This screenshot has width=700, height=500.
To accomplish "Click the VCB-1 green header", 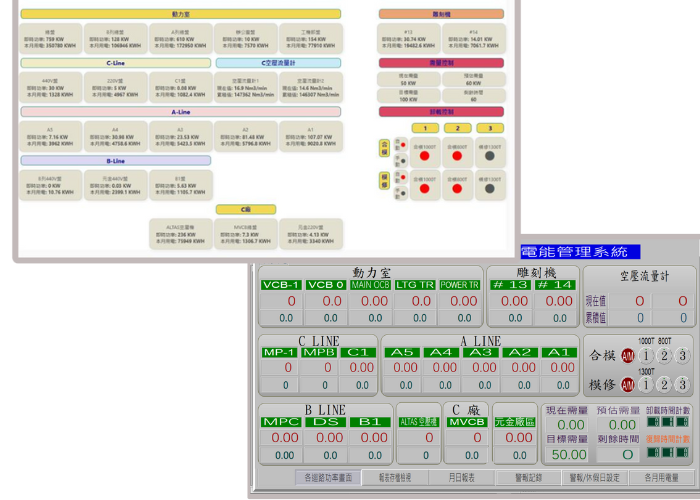I will click(281, 285).
